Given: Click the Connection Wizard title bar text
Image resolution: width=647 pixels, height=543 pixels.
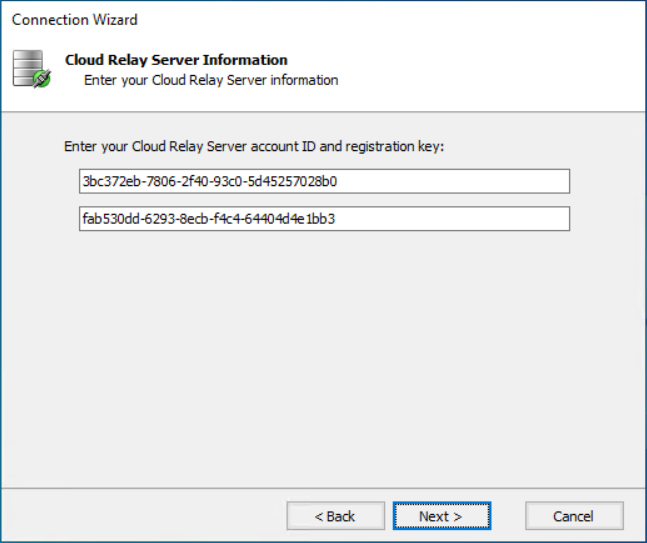Looking at the screenshot, I should tap(75, 20).
